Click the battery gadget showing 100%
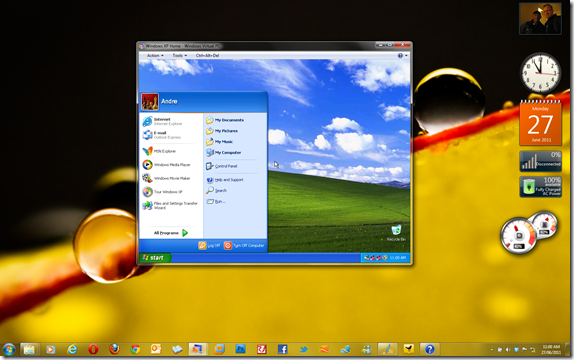574x360 pixels. [540, 186]
